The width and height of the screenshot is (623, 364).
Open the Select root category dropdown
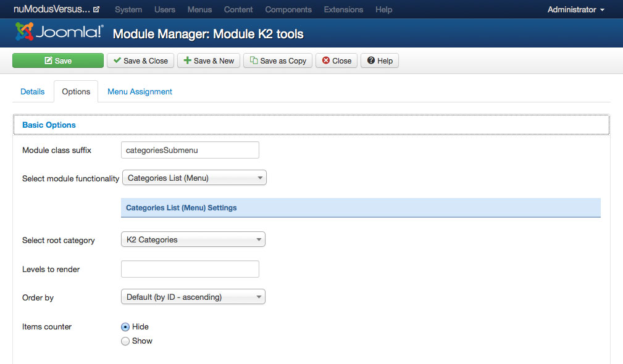[192, 240]
